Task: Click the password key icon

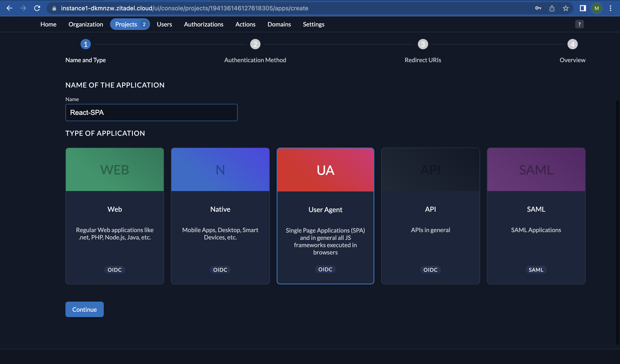Action: coord(538,8)
